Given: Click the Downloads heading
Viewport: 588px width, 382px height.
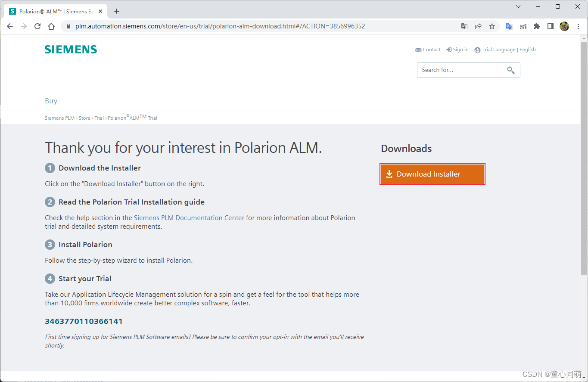Looking at the screenshot, I should pos(406,149).
